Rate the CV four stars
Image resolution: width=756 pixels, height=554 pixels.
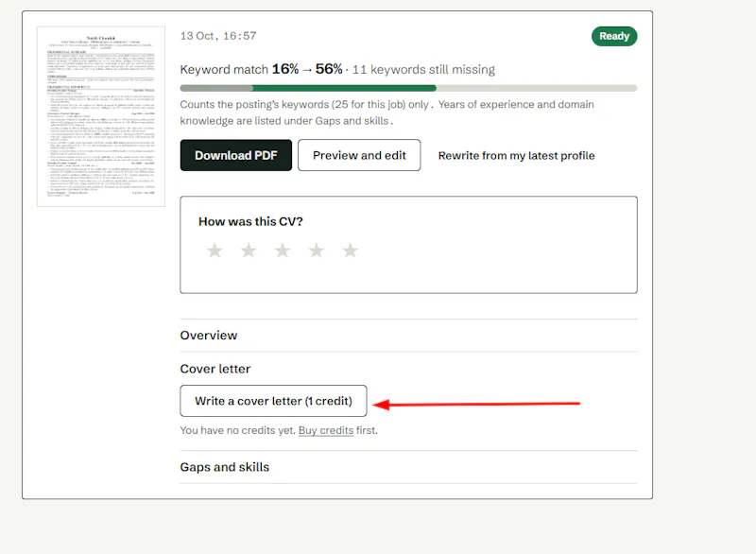(x=317, y=251)
